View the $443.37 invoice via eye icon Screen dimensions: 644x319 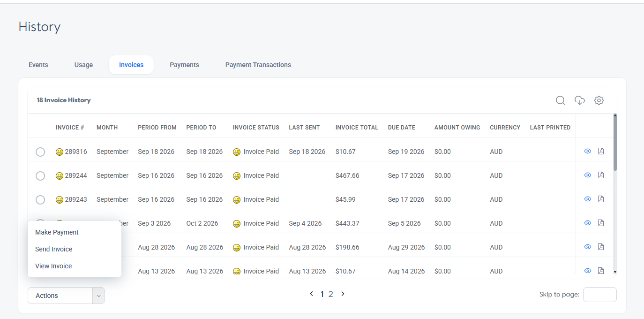click(588, 223)
